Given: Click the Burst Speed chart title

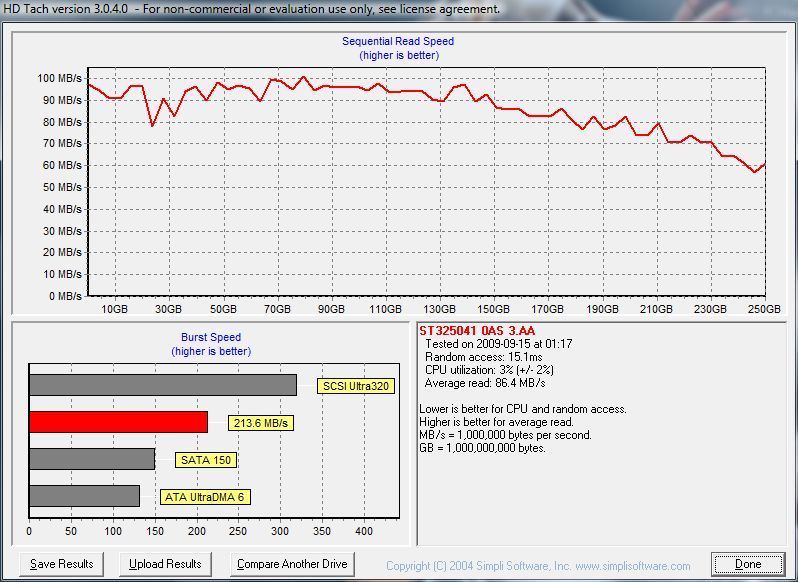Looking at the screenshot, I should pyautogui.click(x=211, y=337).
